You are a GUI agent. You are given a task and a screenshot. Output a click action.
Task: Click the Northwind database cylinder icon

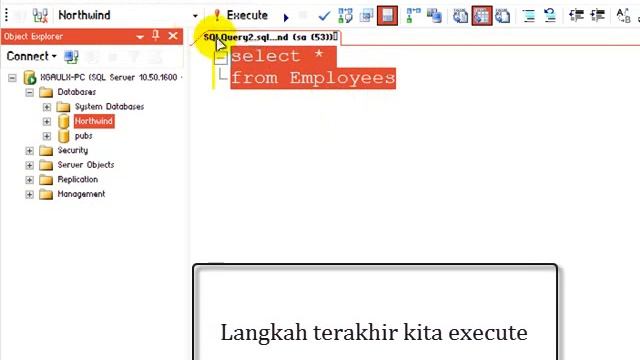(63, 121)
